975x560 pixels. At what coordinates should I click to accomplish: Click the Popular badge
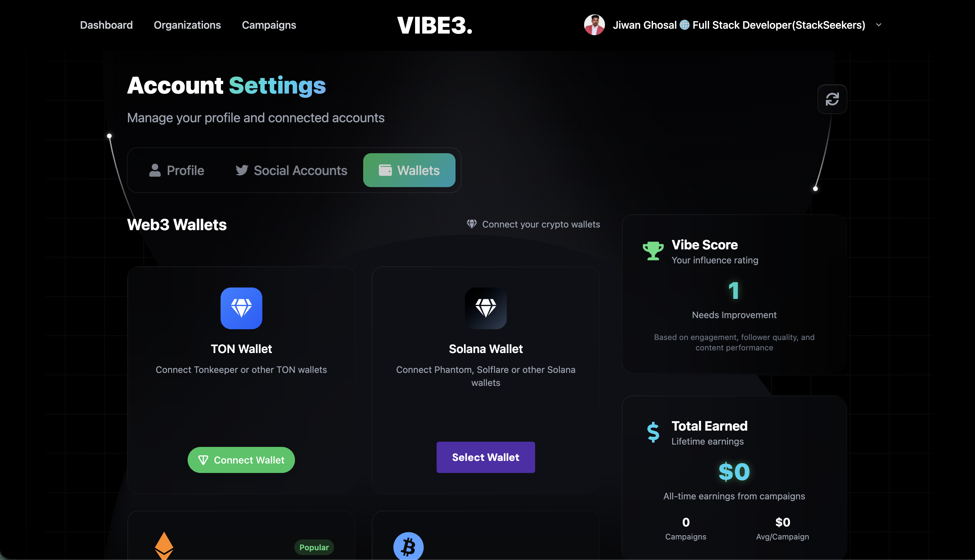click(314, 547)
